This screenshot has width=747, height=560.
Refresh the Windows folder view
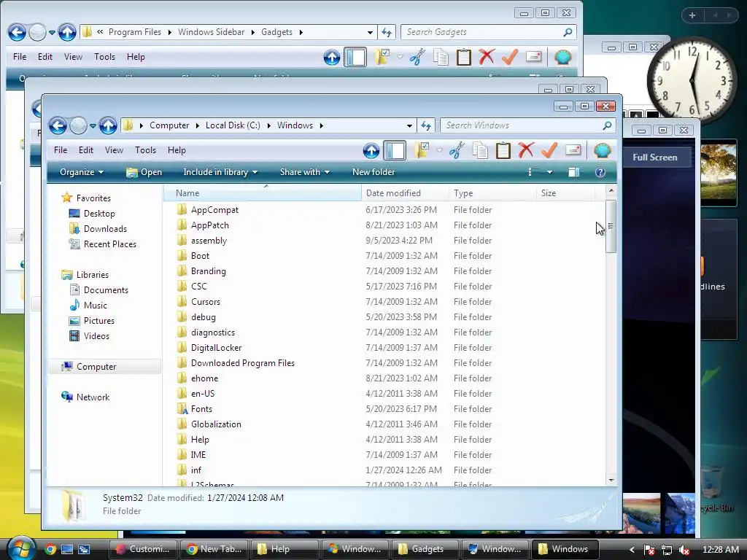426,125
